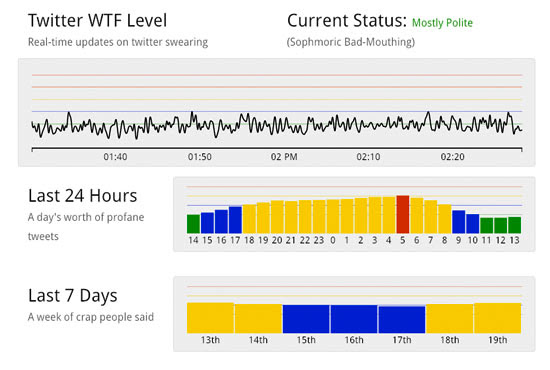Select the yellow bar for hour 3
The image size is (550, 370).
pyautogui.click(x=375, y=215)
